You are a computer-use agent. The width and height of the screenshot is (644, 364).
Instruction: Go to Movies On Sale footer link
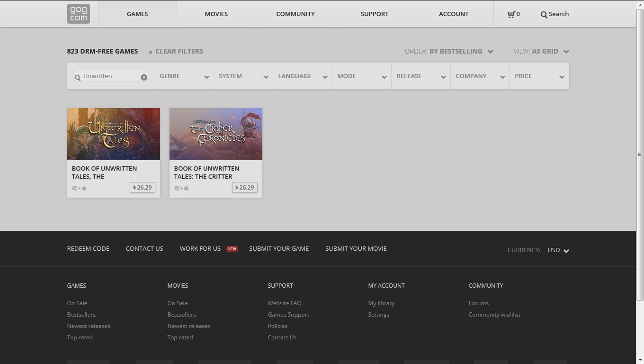pos(178,303)
